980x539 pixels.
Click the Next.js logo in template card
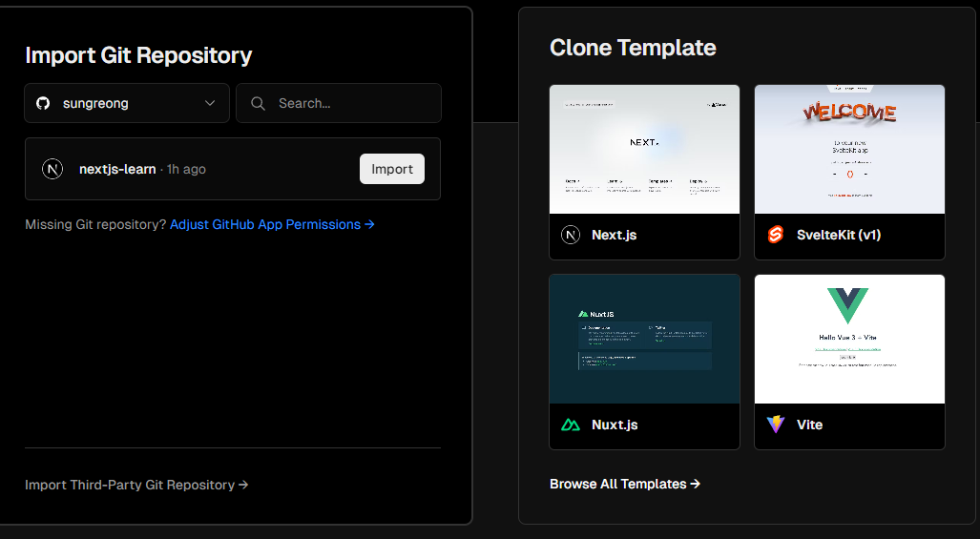571,235
